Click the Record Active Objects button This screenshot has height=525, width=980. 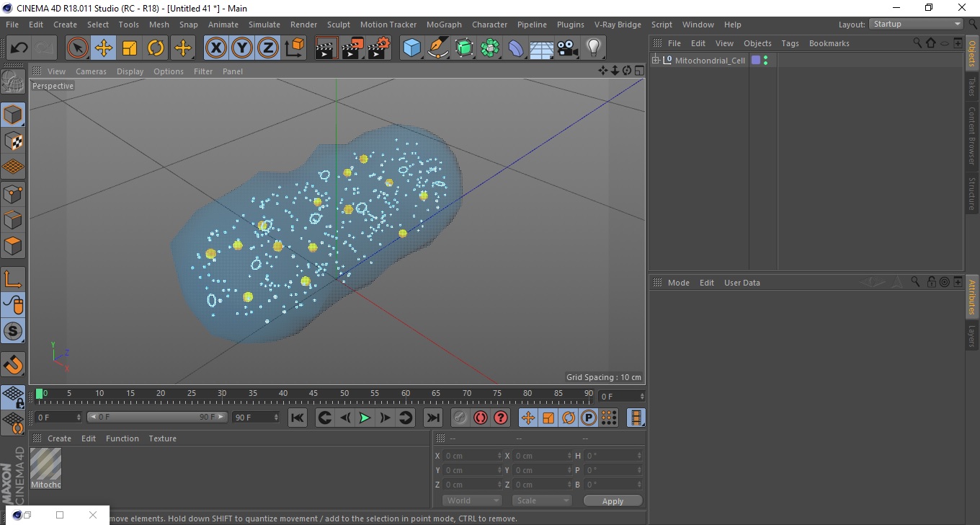pyautogui.click(x=460, y=418)
